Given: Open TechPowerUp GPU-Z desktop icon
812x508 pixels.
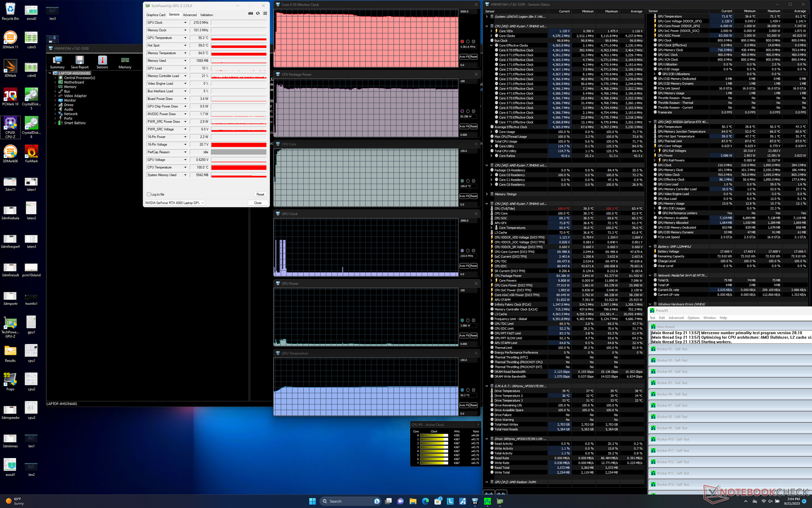Looking at the screenshot, I should click(10, 328).
